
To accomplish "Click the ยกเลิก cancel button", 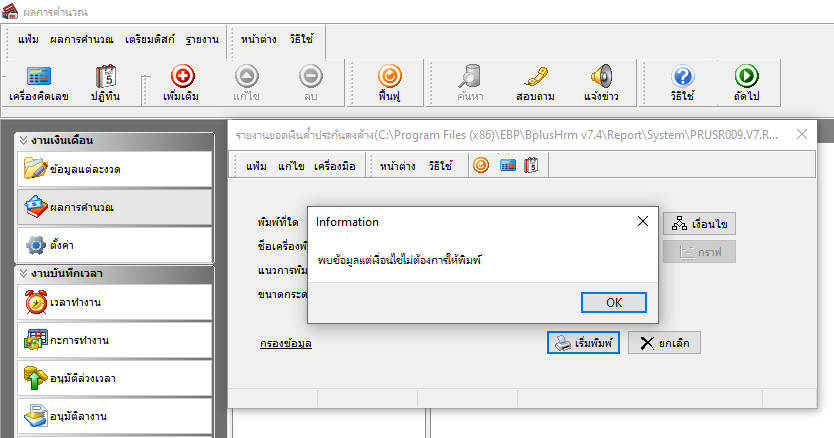I will [664, 343].
